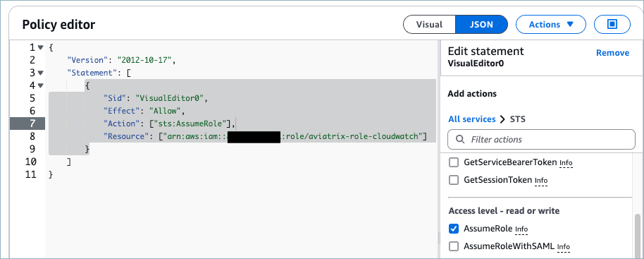
Task: Click Remove to delete the statement
Action: coord(612,53)
